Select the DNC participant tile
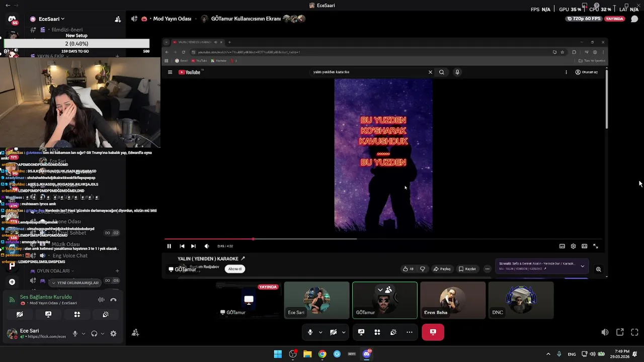This screenshot has width=644, height=362. pyautogui.click(x=521, y=300)
